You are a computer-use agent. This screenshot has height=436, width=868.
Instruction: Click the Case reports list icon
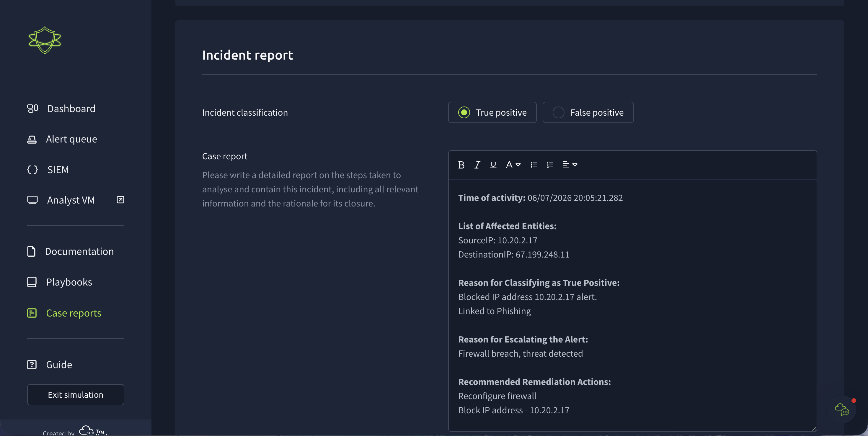32,313
